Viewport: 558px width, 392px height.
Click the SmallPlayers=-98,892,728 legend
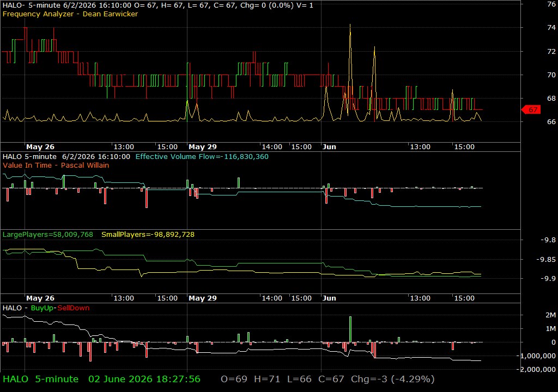[x=148, y=235]
